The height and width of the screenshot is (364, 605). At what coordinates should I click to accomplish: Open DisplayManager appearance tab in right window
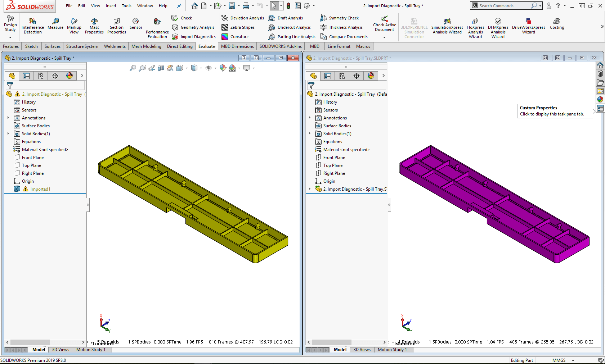pyautogui.click(x=371, y=76)
